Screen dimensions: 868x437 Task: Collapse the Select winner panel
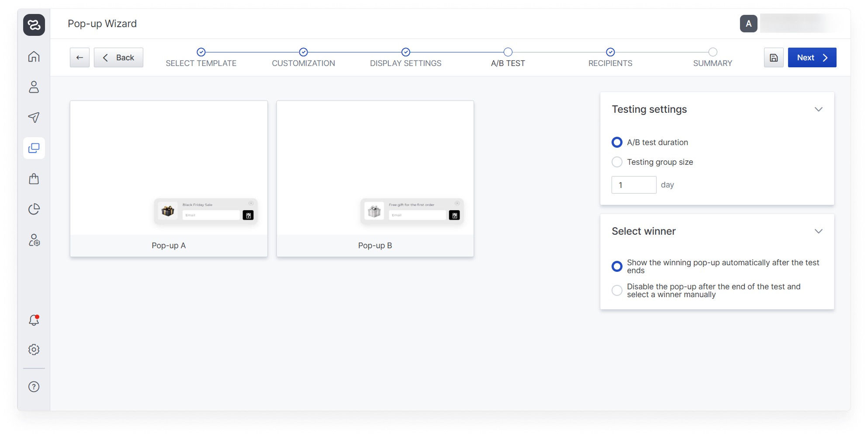coord(818,231)
